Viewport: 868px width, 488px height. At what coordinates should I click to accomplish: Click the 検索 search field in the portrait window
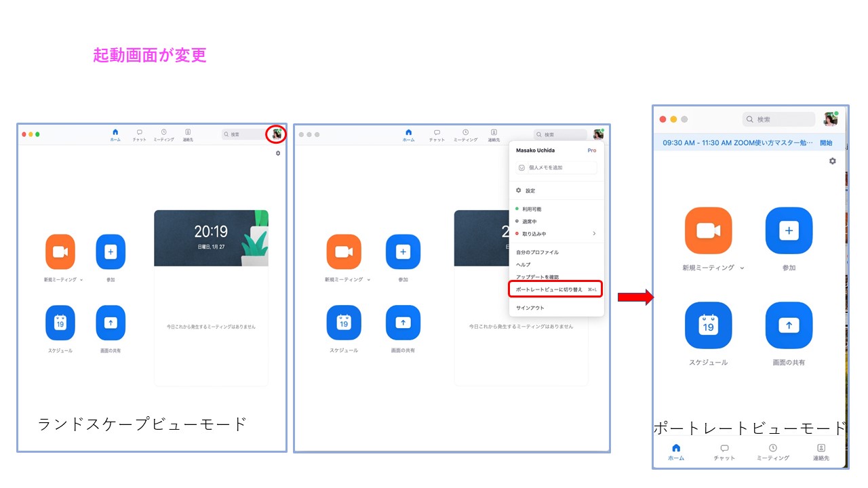pyautogui.click(x=778, y=119)
